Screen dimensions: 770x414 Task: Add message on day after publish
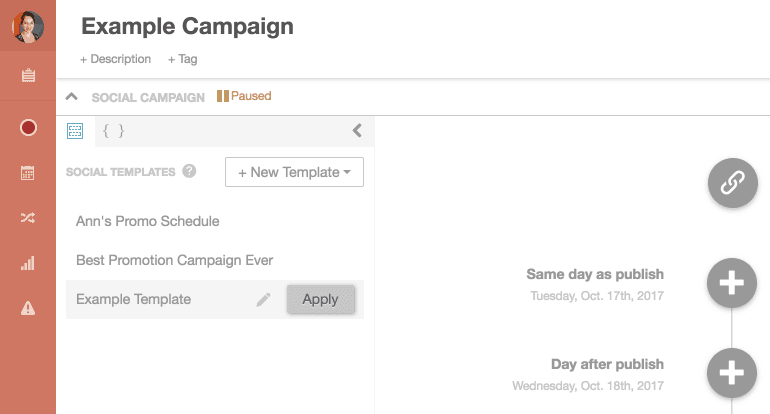732,373
